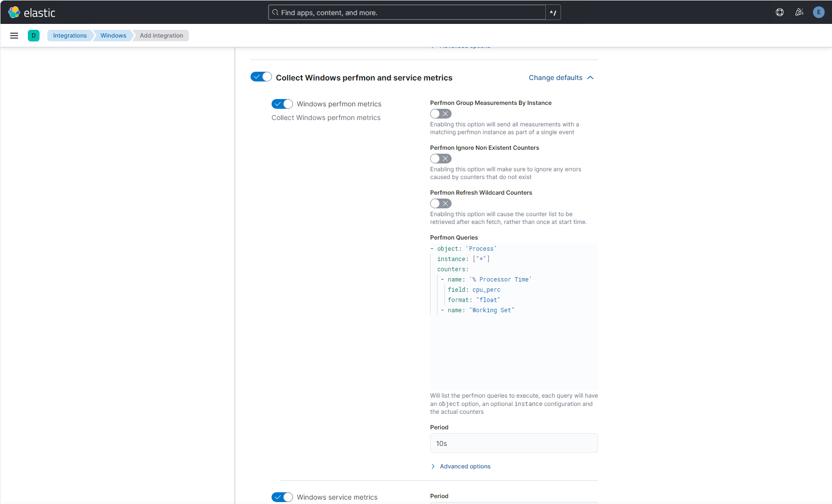Open the user avatar E menu
832x504 pixels.
click(x=819, y=12)
